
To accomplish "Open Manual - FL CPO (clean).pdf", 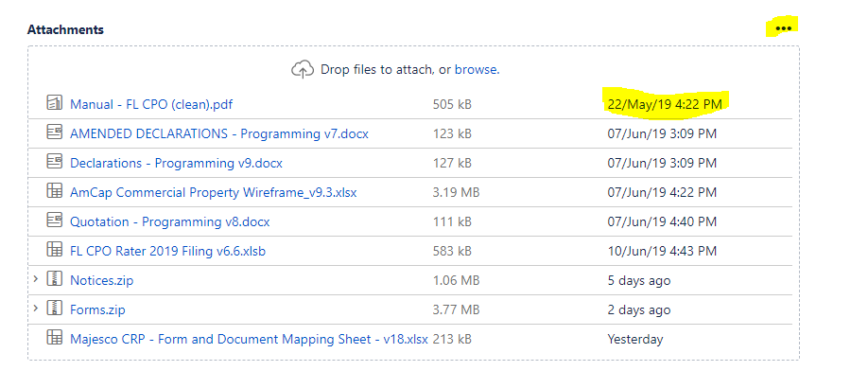I will pos(151,104).
